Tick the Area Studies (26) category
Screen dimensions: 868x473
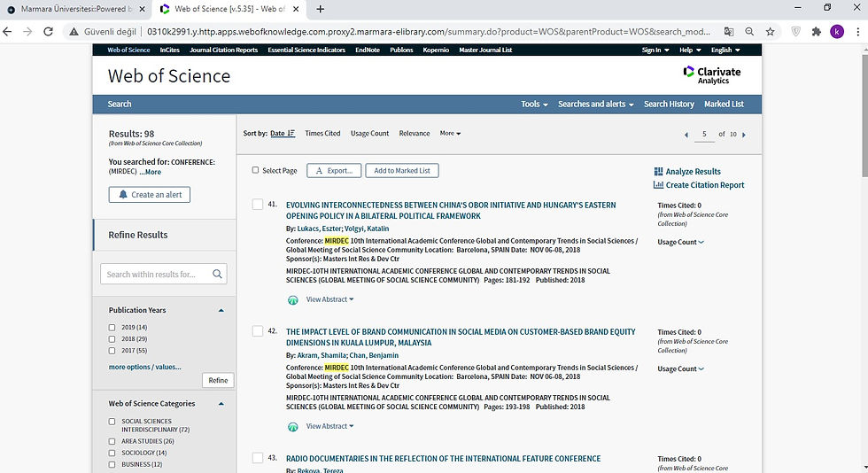(x=112, y=441)
